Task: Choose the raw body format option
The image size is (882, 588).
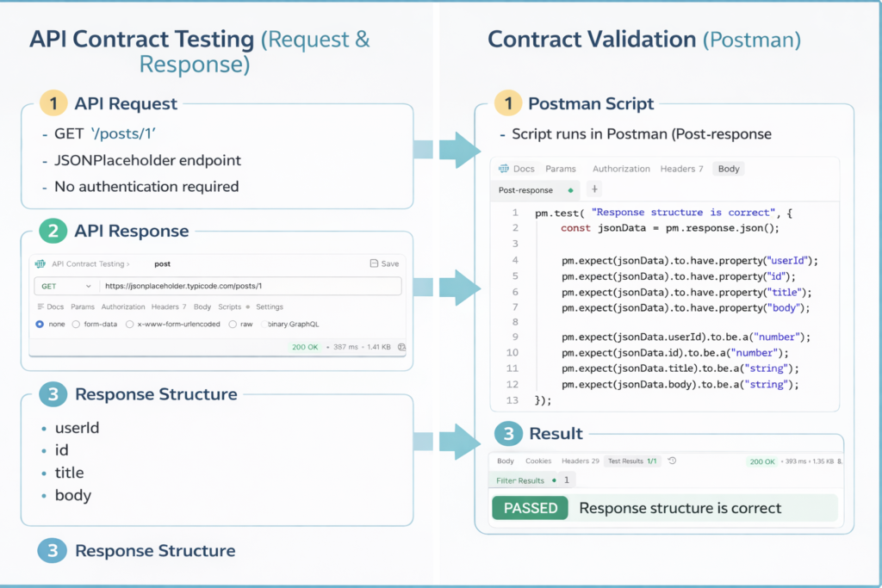Action: (x=232, y=324)
